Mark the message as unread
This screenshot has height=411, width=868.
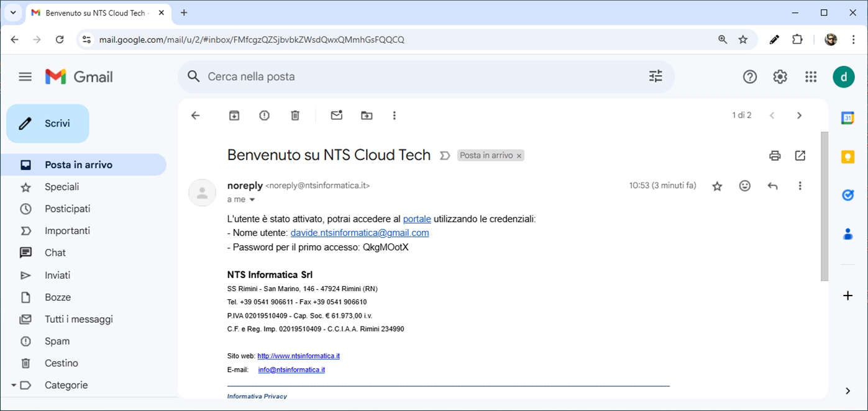click(x=337, y=115)
